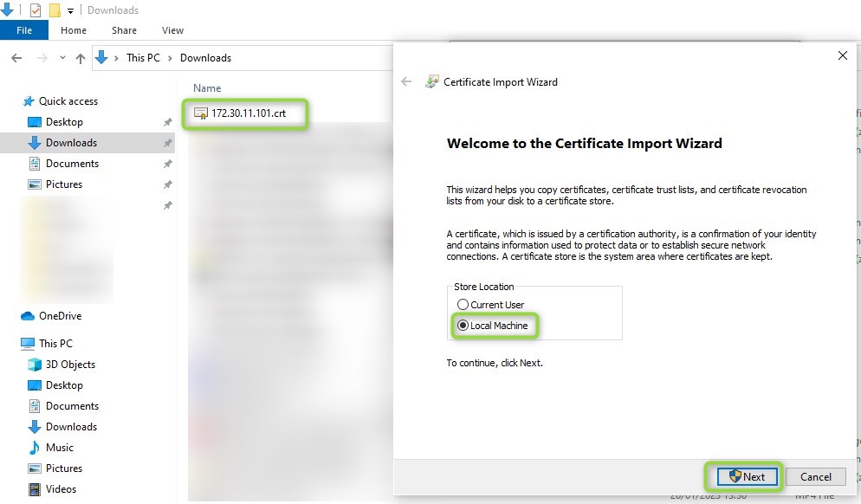Click the wizard back arrow

point(406,81)
